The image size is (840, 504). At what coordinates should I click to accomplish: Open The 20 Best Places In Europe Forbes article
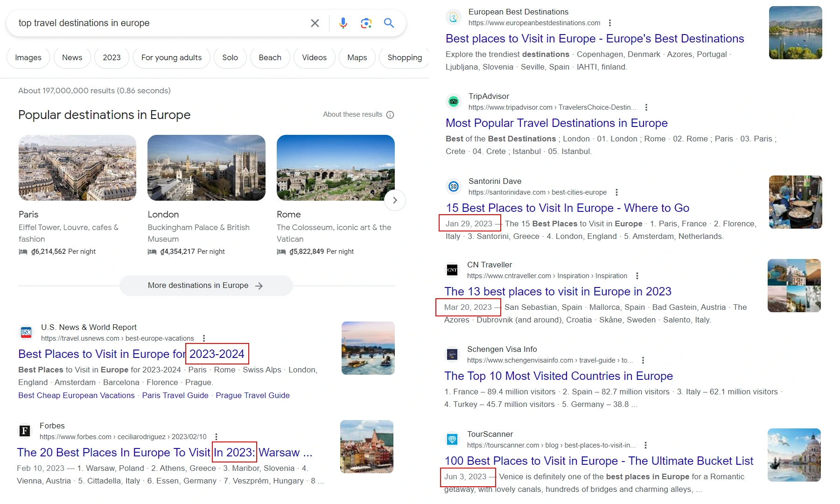(x=165, y=452)
